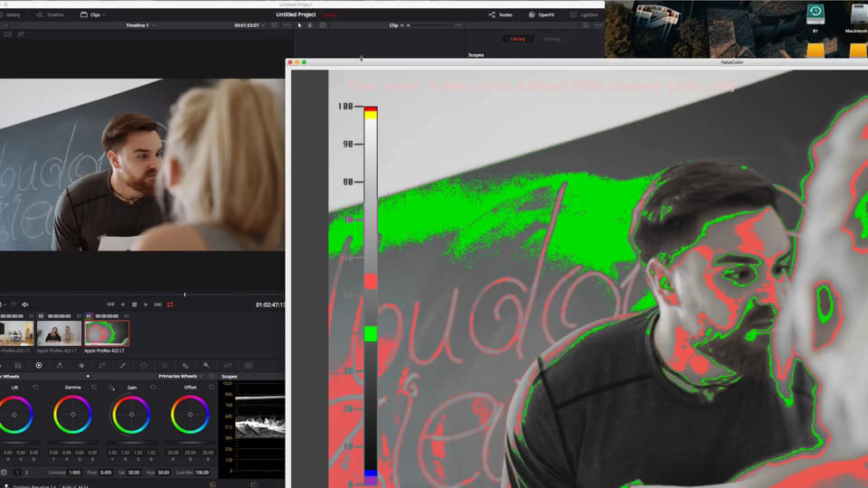Select the first clip thumbnail
This screenshot has width=868, height=488.
pyautogui.click(x=16, y=333)
